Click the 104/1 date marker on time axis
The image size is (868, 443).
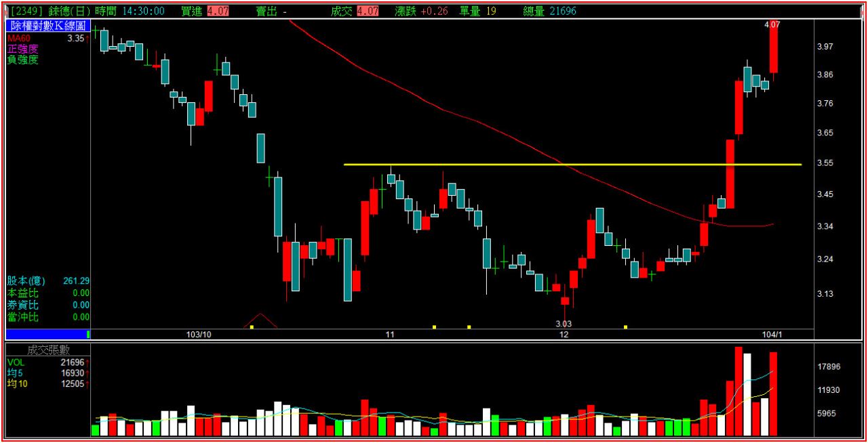[x=772, y=335]
